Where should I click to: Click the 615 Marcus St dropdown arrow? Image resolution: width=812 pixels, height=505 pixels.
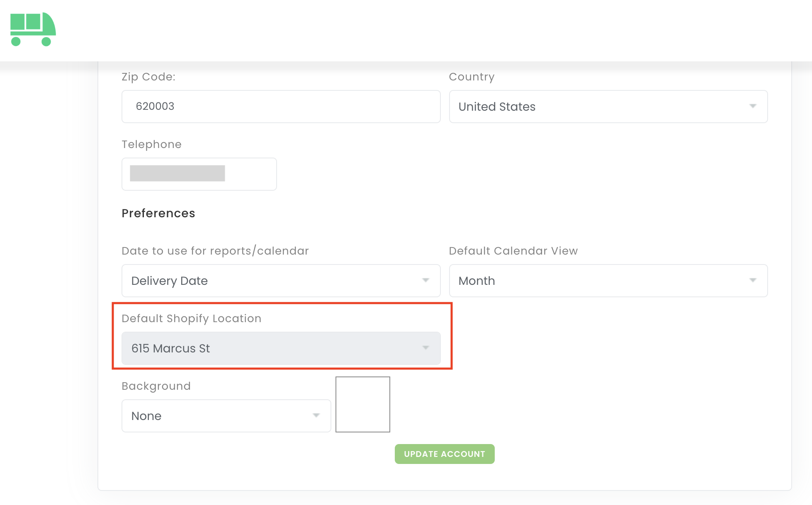(x=425, y=347)
